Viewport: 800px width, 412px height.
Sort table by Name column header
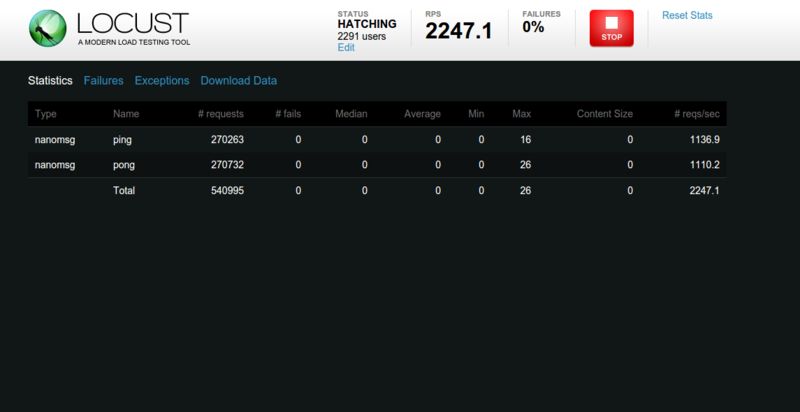126,114
